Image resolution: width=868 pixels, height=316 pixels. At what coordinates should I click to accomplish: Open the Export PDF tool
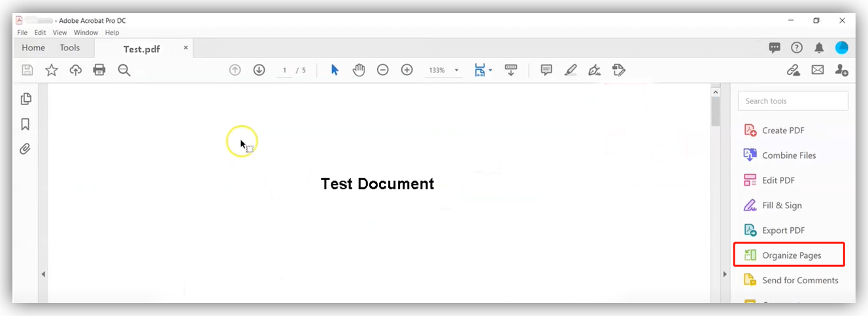pos(775,230)
